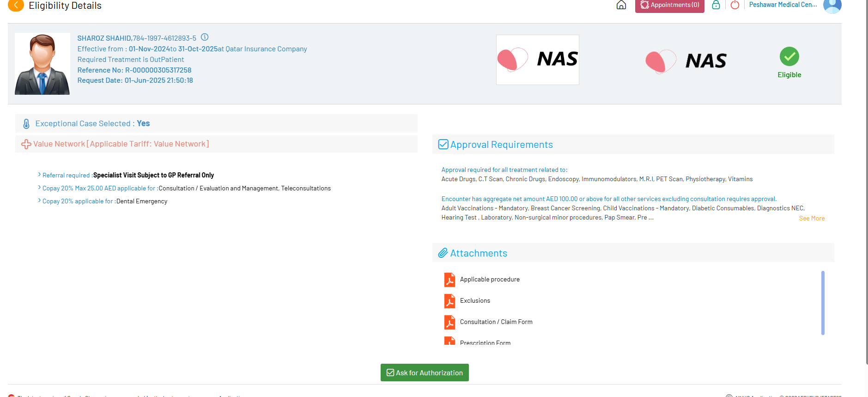Click the red power logout icon
The width and height of the screenshot is (868, 397).
[734, 5]
